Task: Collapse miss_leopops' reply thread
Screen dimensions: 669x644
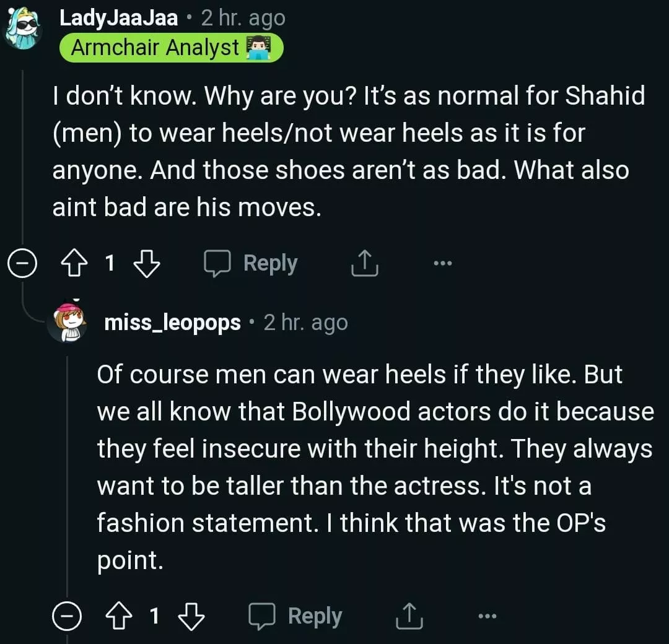Action: [x=66, y=616]
